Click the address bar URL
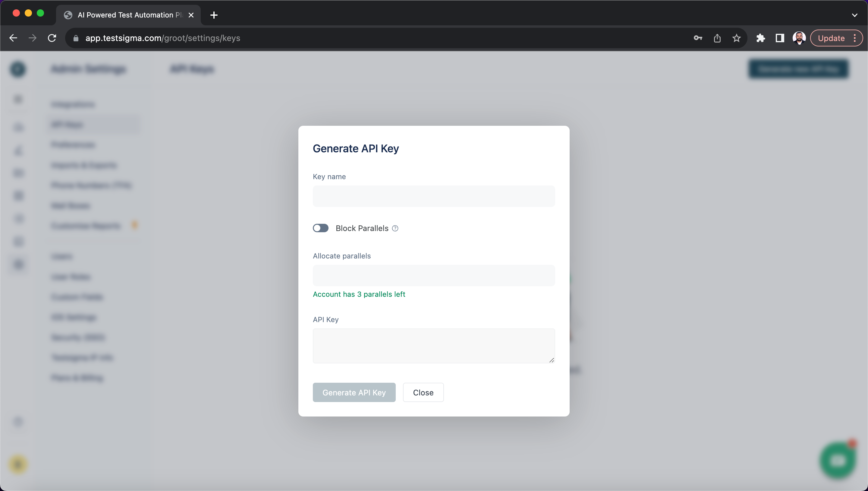Screen dimensions: 868x491 click(162, 38)
